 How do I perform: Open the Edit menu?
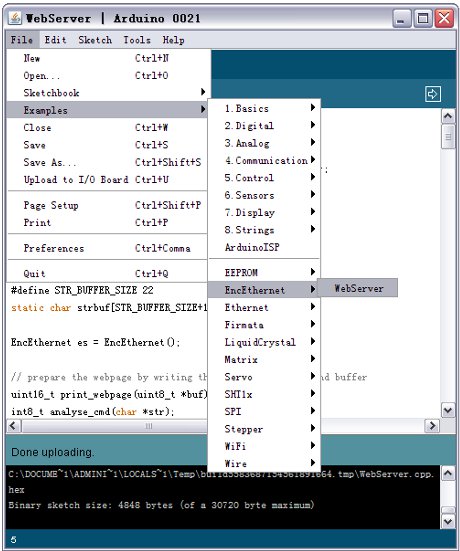(x=55, y=40)
